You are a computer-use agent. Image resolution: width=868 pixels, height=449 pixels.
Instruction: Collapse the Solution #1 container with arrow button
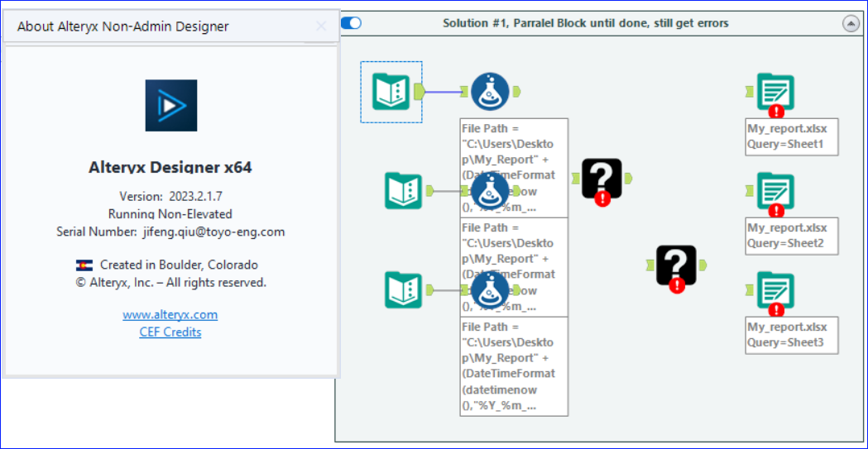coord(851,23)
